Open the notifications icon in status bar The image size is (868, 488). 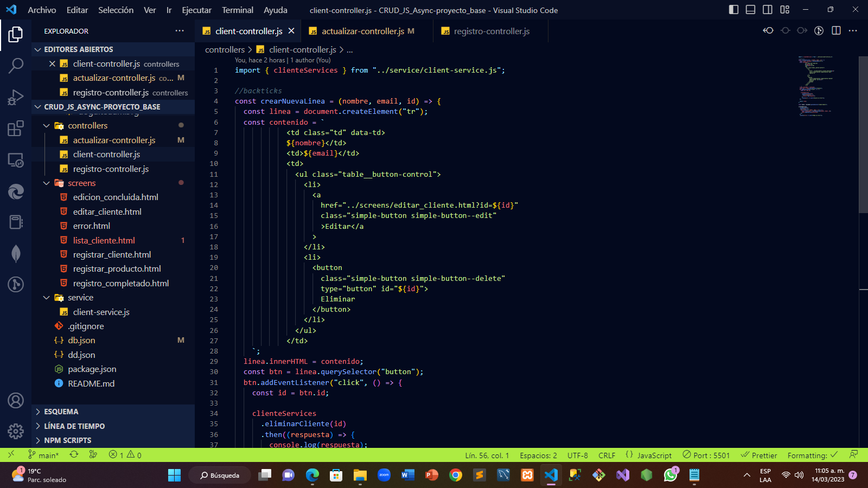click(x=853, y=455)
